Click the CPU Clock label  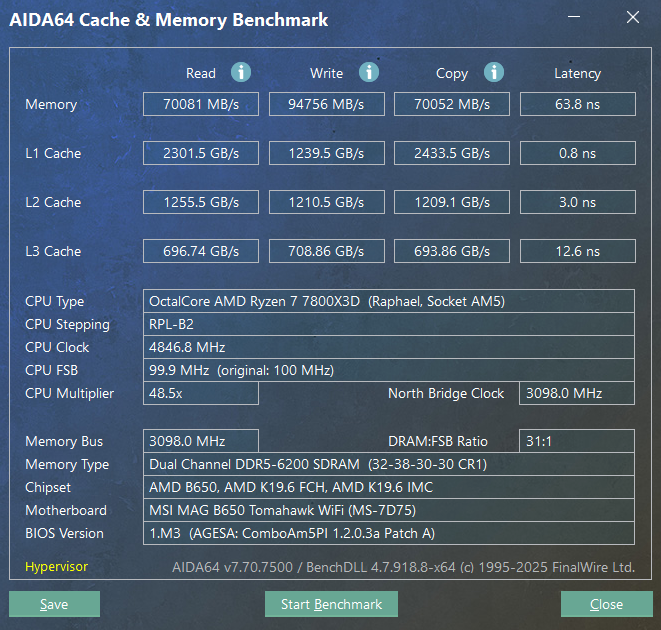[x=57, y=347]
